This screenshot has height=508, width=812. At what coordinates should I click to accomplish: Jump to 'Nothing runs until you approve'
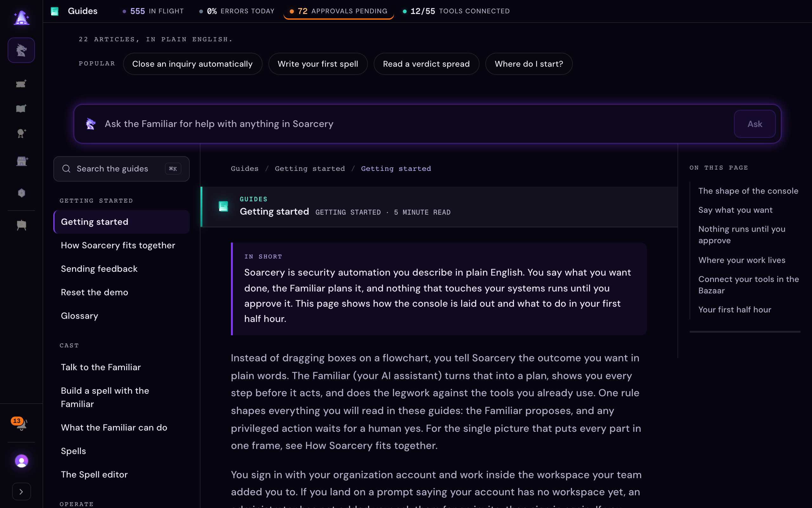click(x=742, y=235)
